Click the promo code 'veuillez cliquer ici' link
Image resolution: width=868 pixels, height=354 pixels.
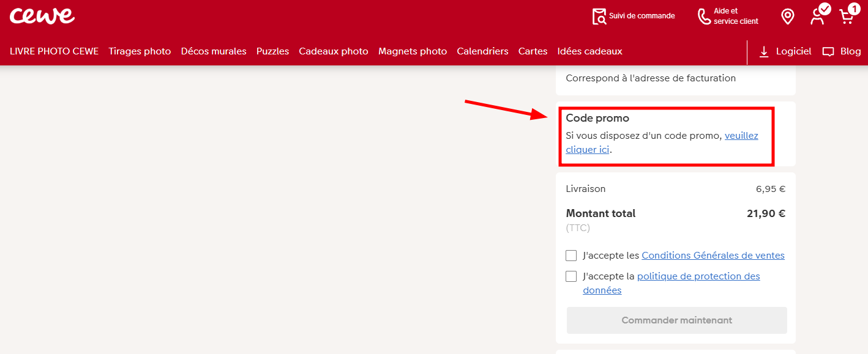coord(741,136)
